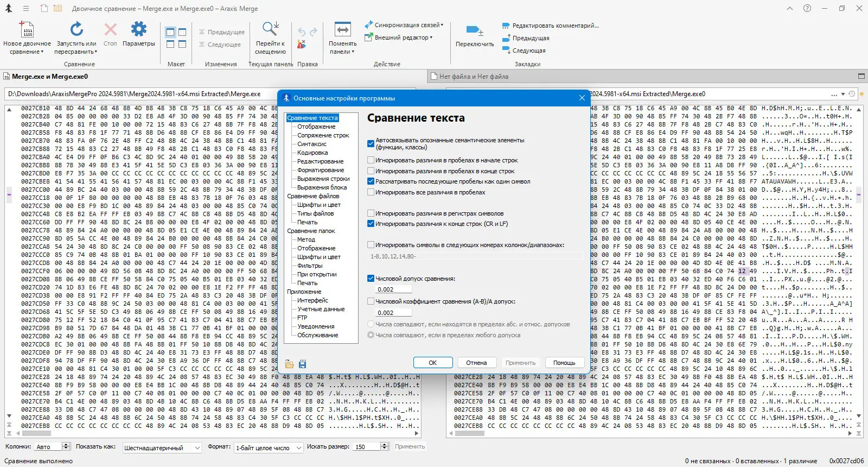Viewport: 868px width, 467px height.
Task: Select Отображение under Сравнение текста
Action: 316,127
